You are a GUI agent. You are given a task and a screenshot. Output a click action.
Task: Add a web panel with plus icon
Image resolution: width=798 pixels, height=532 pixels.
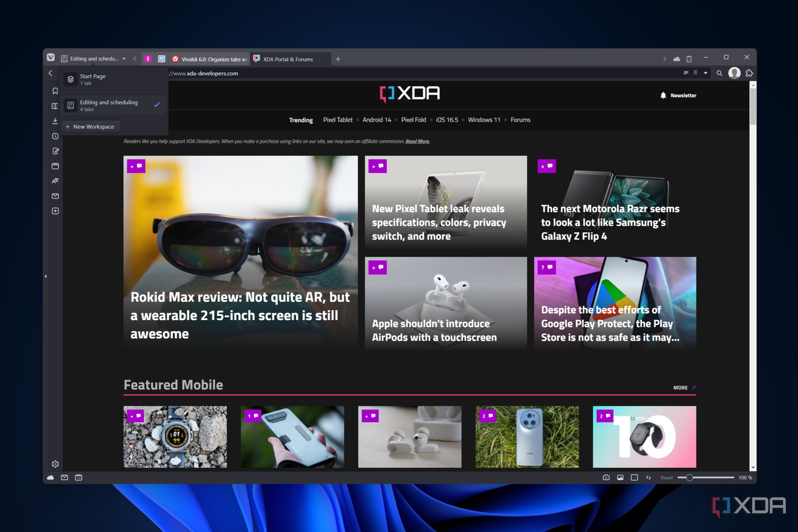point(55,211)
